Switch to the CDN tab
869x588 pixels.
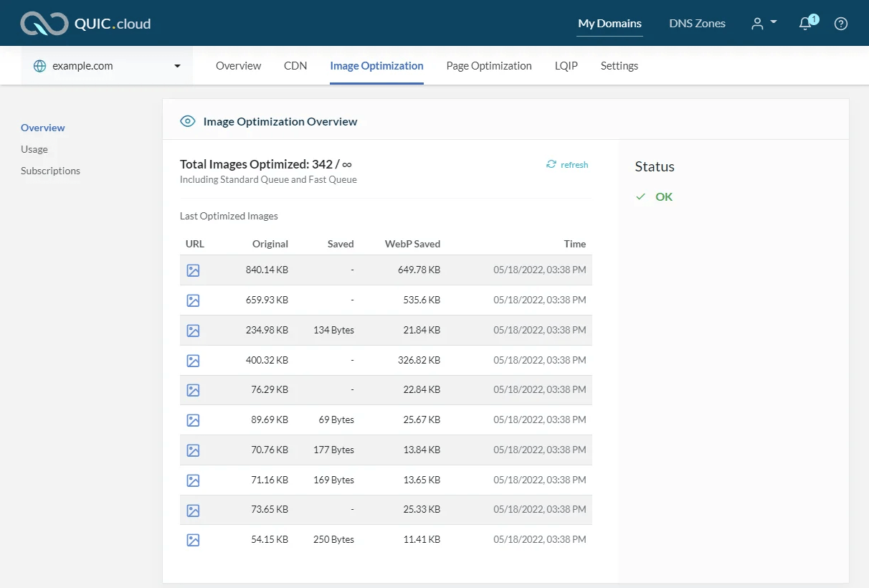pos(295,65)
